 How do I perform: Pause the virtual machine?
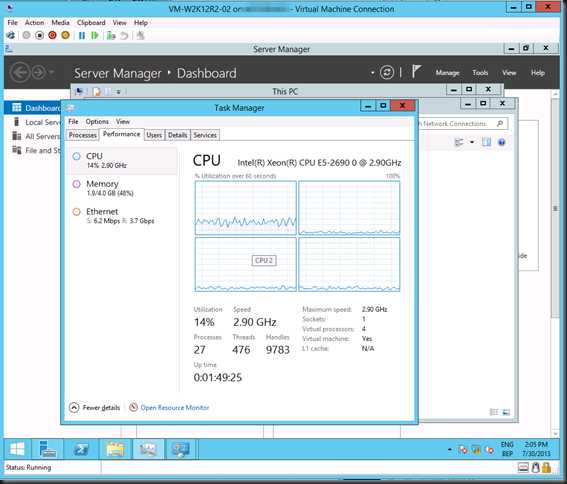[82, 35]
